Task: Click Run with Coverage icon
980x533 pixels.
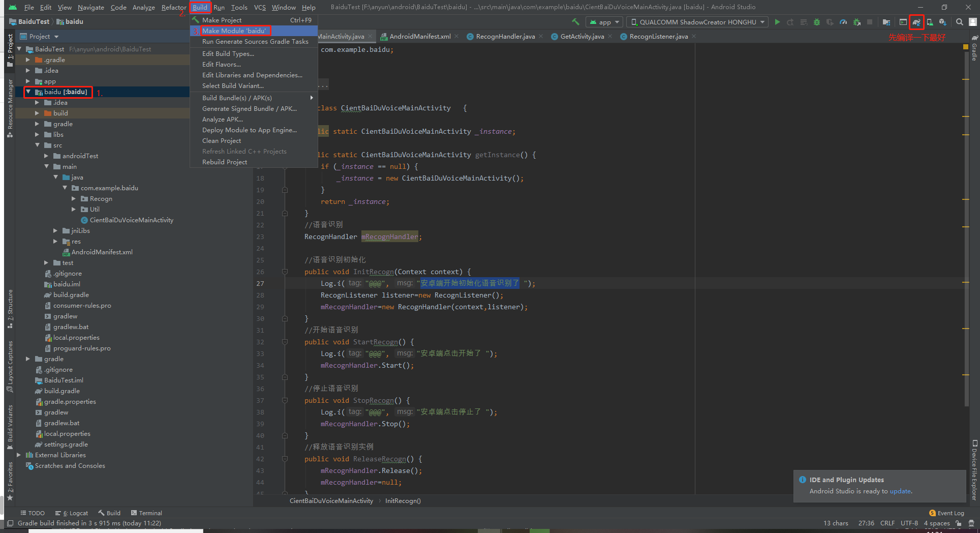Action: coord(830,22)
